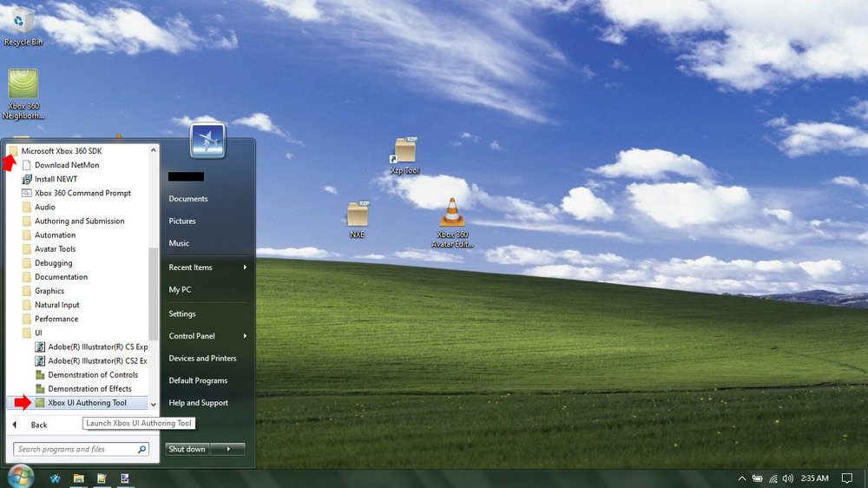The height and width of the screenshot is (488, 868).
Task: Open Xbox 360 Avatar Editor desktop icon
Action: coord(452,222)
